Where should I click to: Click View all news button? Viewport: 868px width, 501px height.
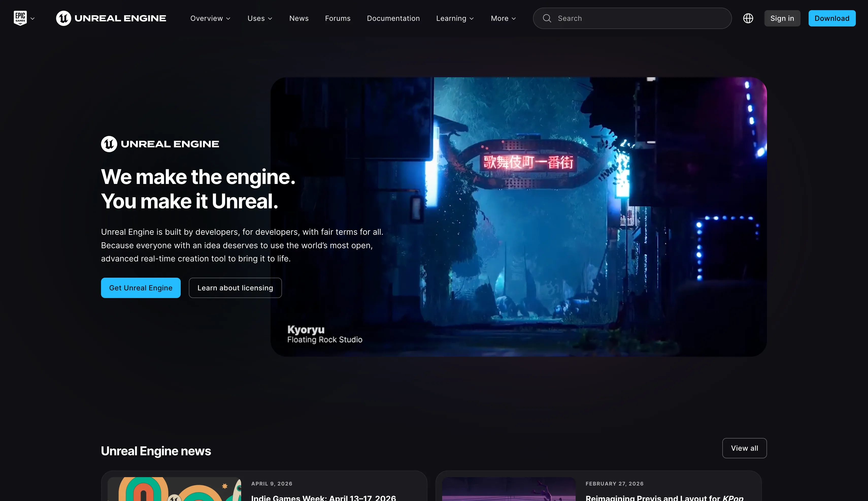pyautogui.click(x=744, y=448)
